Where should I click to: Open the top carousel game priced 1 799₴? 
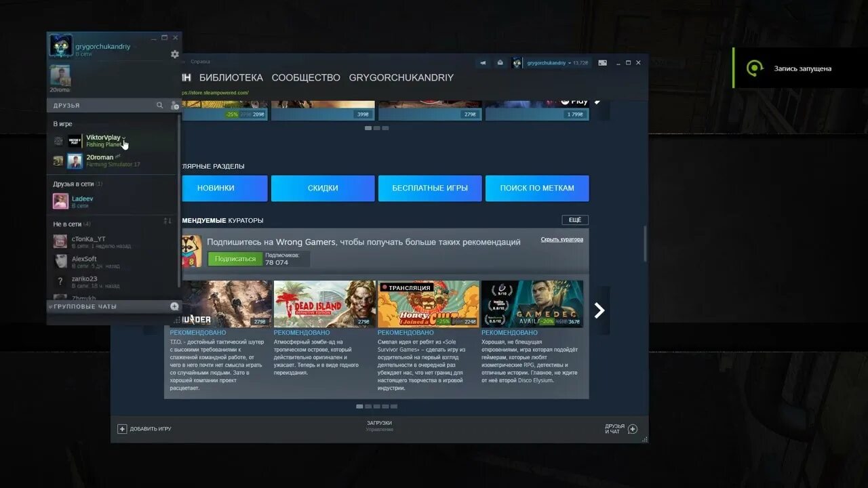coord(537,110)
